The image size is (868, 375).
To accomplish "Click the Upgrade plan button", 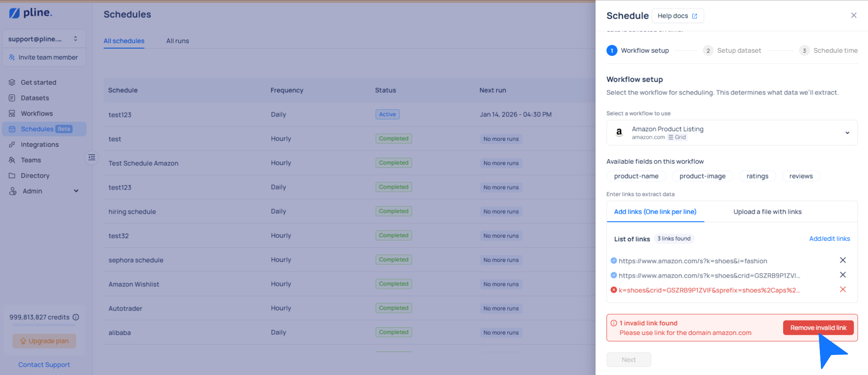I will pyautogui.click(x=44, y=341).
